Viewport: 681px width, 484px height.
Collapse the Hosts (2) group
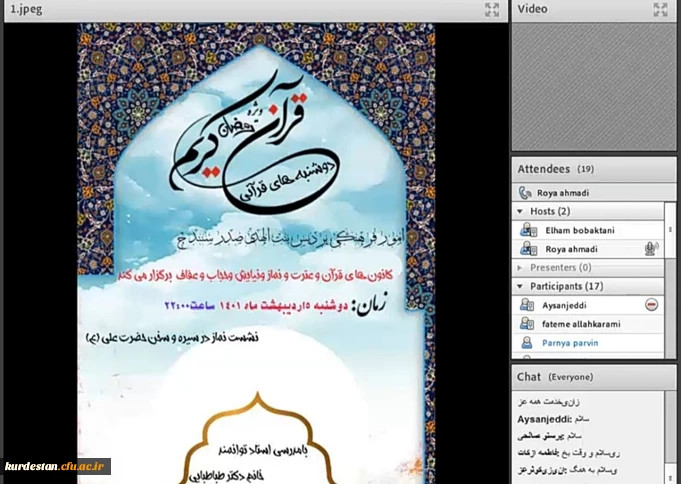click(520, 212)
